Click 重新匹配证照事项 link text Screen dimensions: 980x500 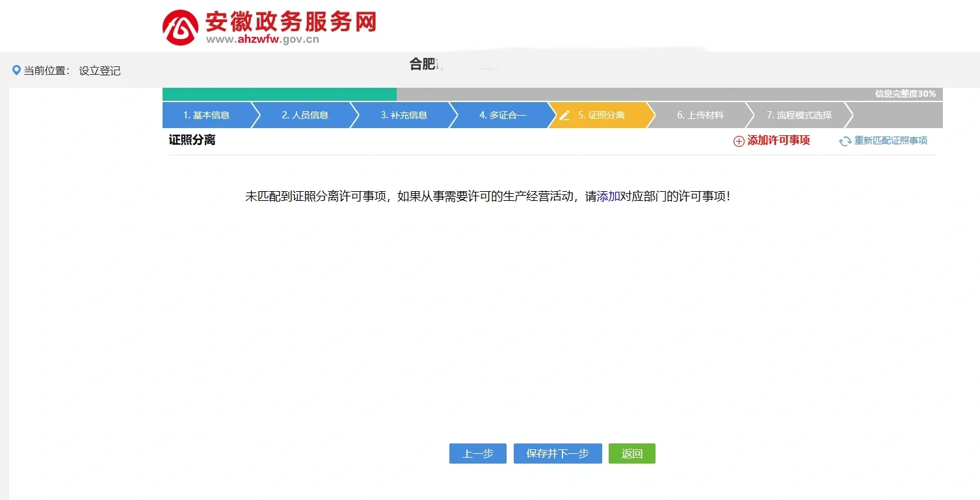(x=890, y=140)
